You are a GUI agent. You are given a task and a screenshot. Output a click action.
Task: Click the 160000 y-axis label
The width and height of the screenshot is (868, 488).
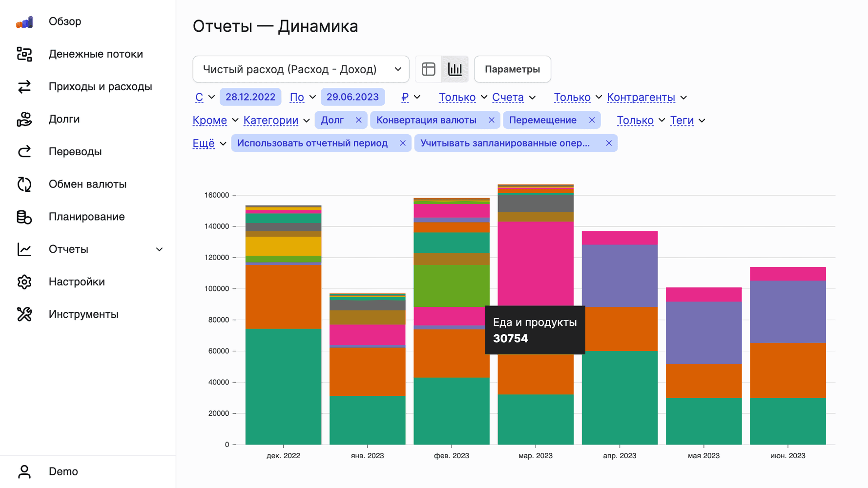216,195
